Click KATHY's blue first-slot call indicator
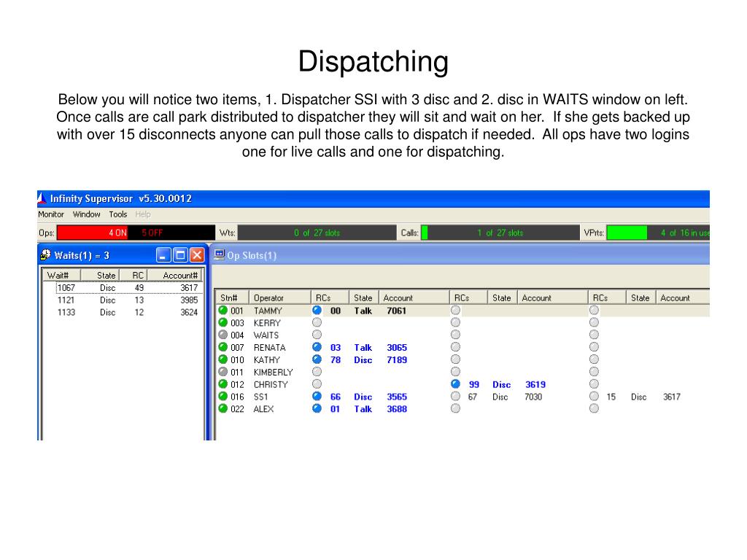 (317, 359)
